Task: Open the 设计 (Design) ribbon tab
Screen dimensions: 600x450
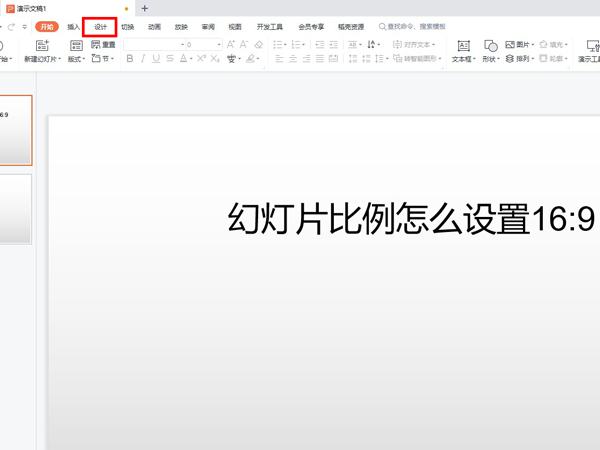Action: [100, 27]
